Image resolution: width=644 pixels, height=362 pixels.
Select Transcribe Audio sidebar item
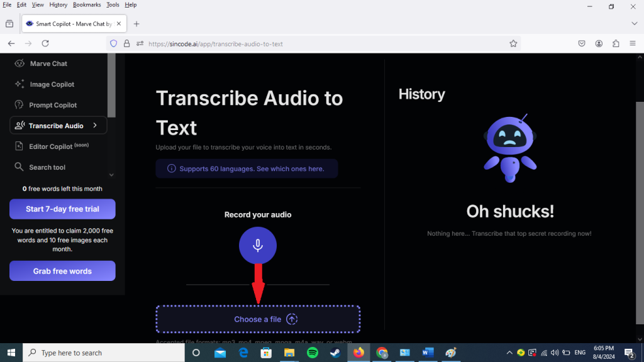point(58,126)
